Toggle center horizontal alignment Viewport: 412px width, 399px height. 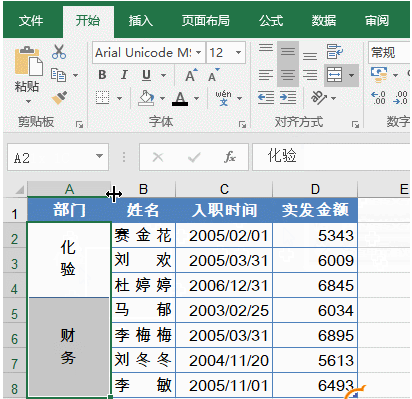click(x=288, y=75)
